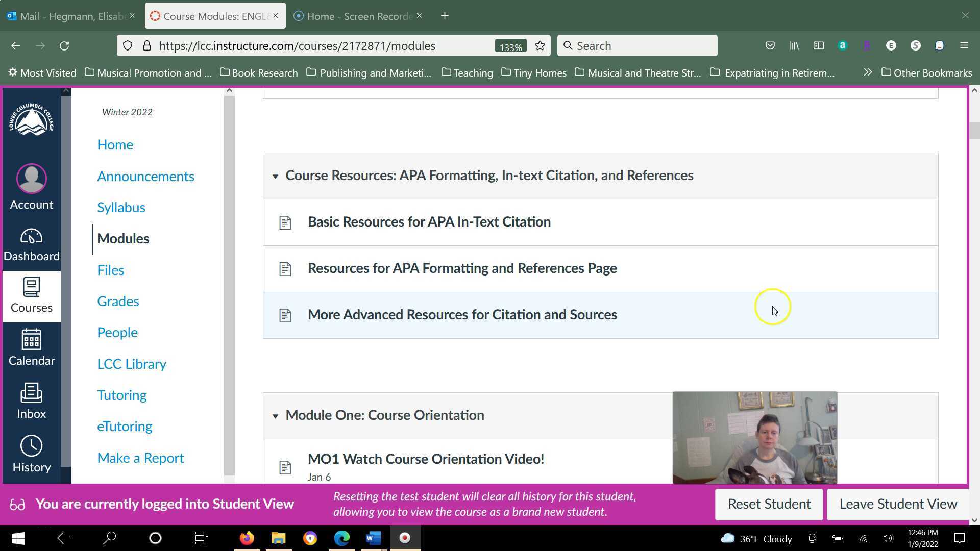The width and height of the screenshot is (980, 551).
Task: Click the Reset Student button
Action: (769, 504)
